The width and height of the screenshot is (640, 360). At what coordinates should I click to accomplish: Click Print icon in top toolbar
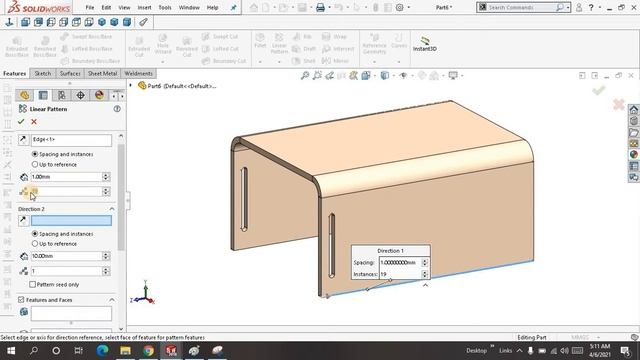tap(320, 7)
